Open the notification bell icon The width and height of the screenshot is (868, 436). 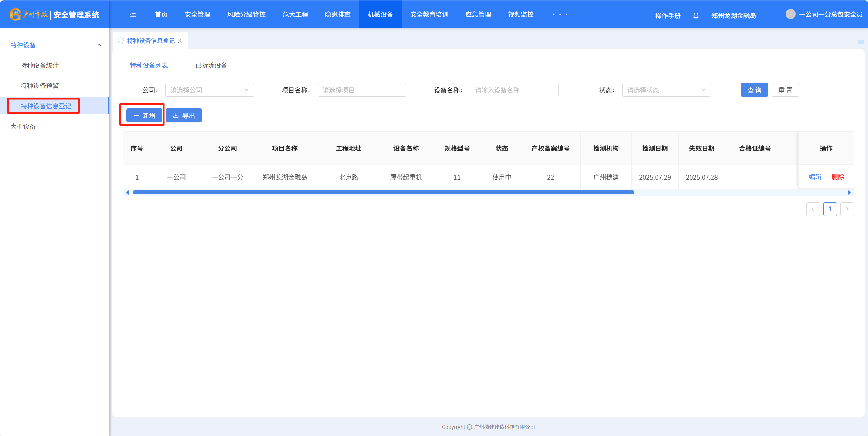(696, 15)
